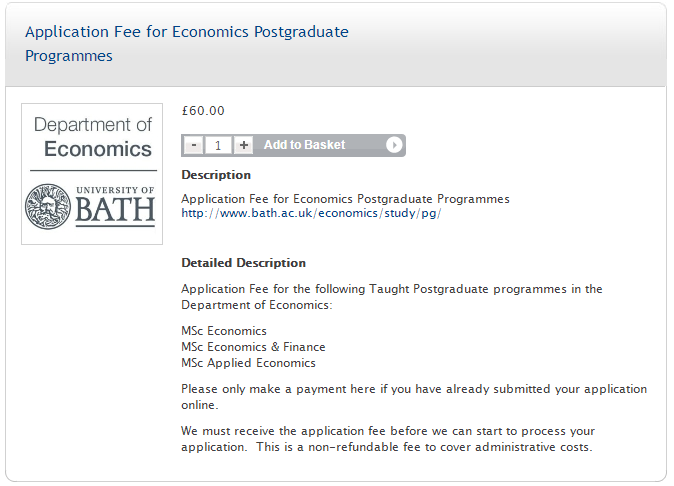Image resolution: width=674 pixels, height=486 pixels.
Task: Click the 'UNIVERSITY OF' text in logo
Action: [x=115, y=190]
